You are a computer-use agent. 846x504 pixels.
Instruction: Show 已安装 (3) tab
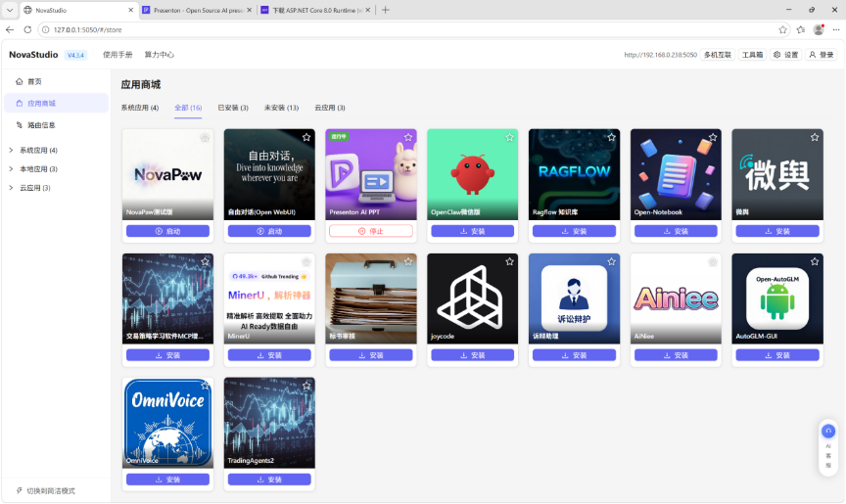233,108
